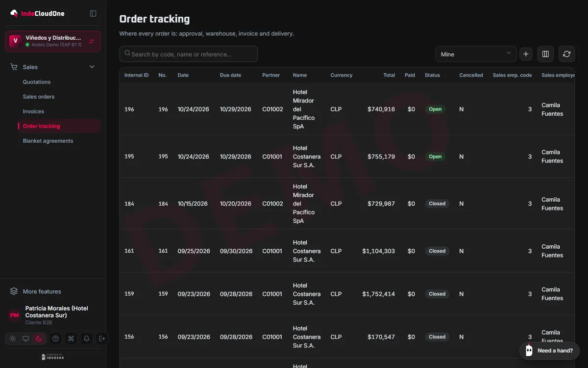Click the PM user avatar
Viewport: 588px width, 368px height.
tap(14, 315)
